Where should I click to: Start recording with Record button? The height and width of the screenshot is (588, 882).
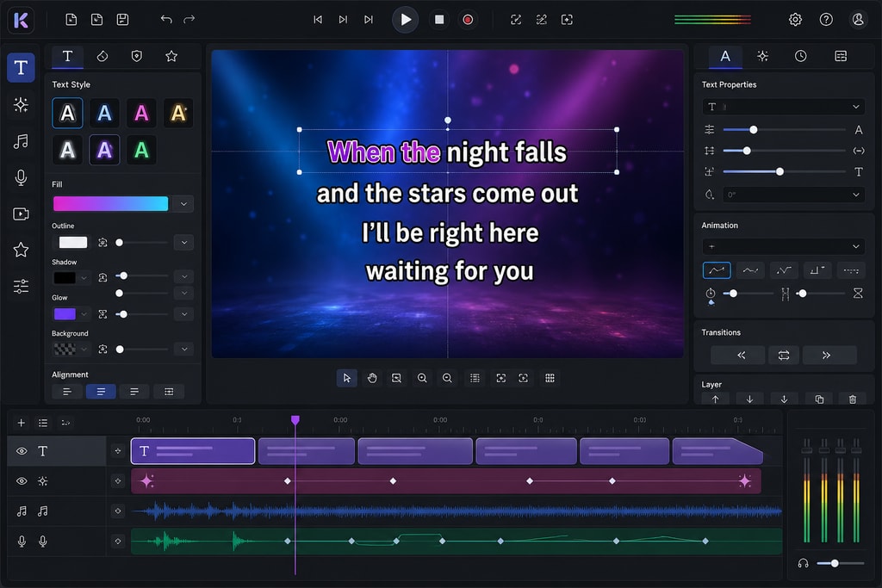pyautogui.click(x=468, y=20)
